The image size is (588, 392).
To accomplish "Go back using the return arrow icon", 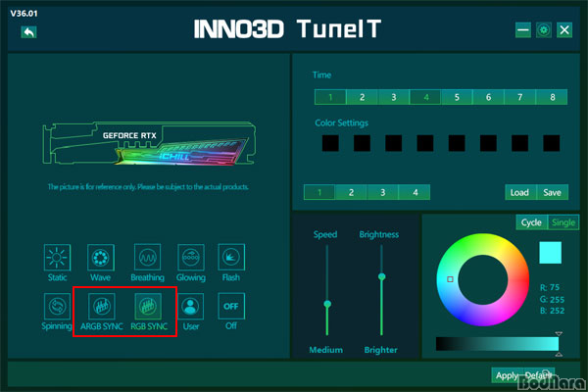I will 28,32.
